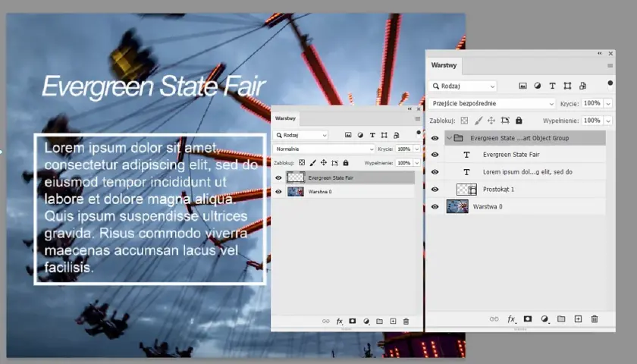637x364 pixels.
Task: Hide Warstwa 0 eye in middle panel
Action: [278, 192]
